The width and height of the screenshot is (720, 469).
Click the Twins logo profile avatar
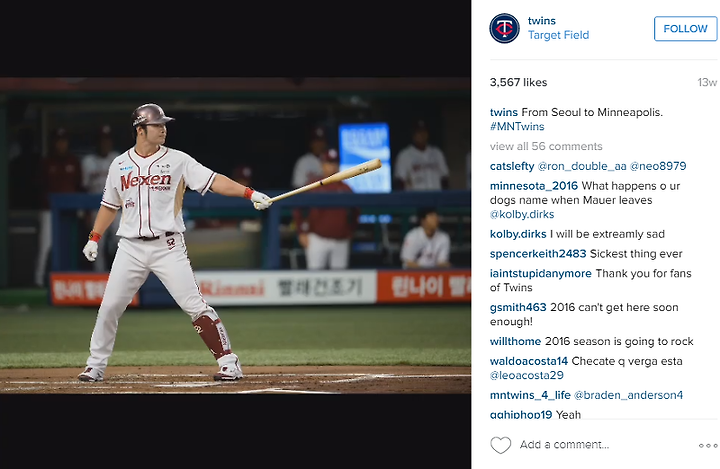point(504,28)
